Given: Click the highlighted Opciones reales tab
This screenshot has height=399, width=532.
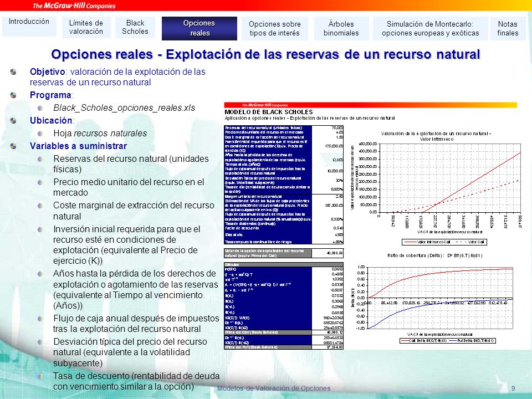Looking at the screenshot, I should 199,28.
